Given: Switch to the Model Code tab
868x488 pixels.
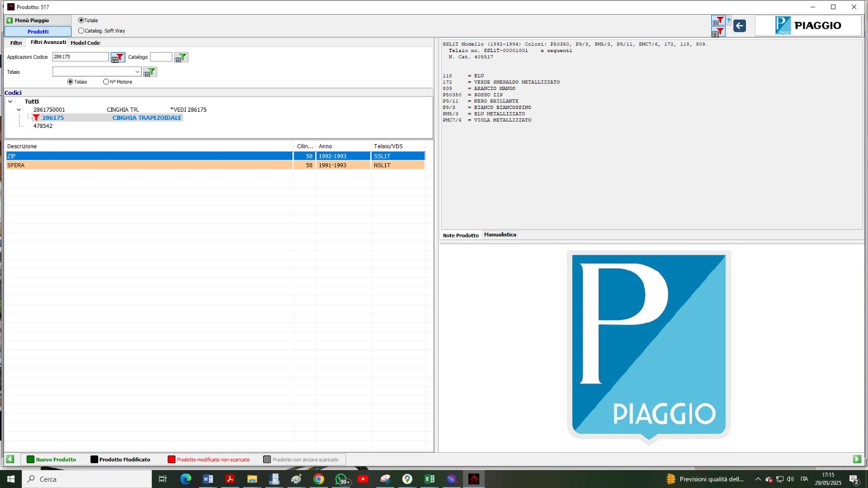Looking at the screenshot, I should (x=85, y=43).
